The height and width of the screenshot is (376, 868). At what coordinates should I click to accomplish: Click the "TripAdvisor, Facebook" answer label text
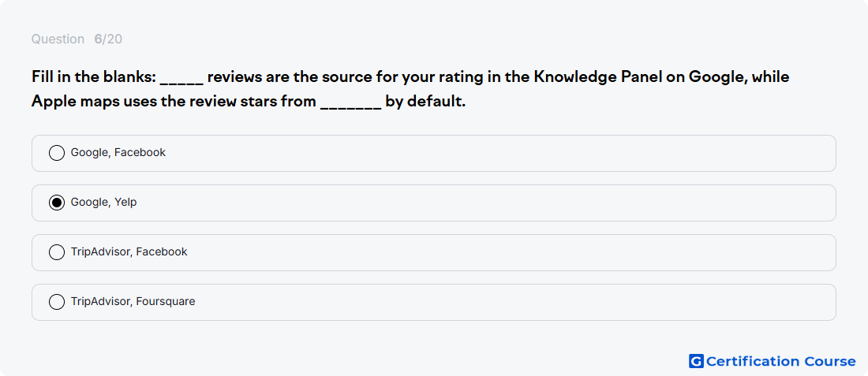point(129,252)
